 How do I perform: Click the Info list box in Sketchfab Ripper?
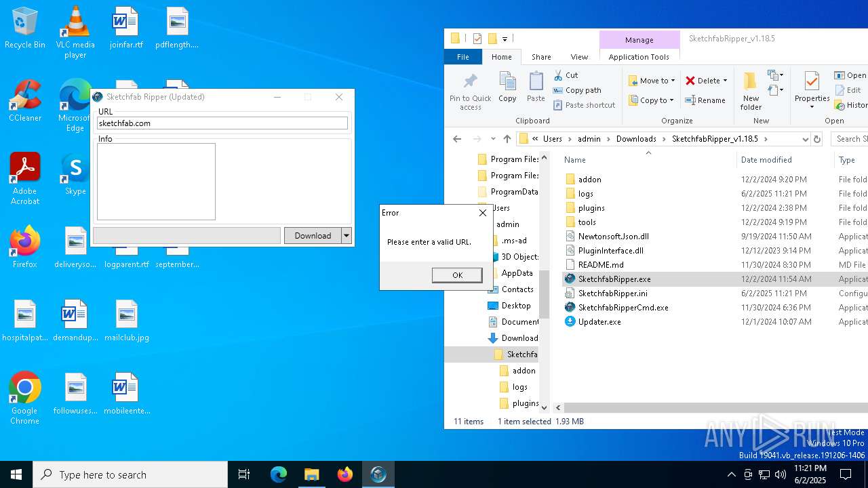point(156,182)
